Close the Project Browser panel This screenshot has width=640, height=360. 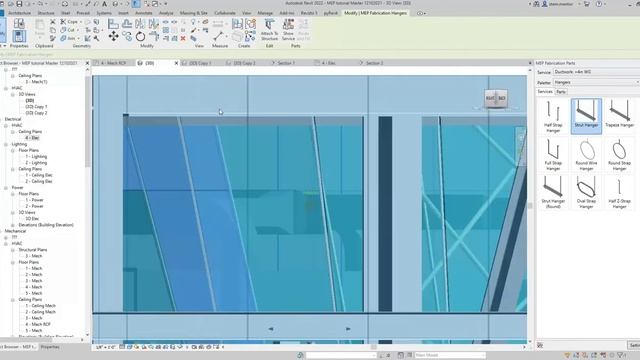pyautogui.click(x=87, y=63)
